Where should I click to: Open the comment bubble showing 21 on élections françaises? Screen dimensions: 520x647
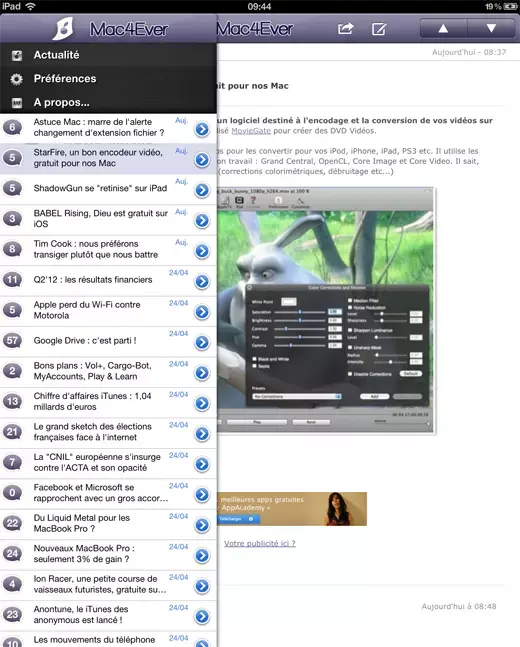pyautogui.click(x=12, y=432)
